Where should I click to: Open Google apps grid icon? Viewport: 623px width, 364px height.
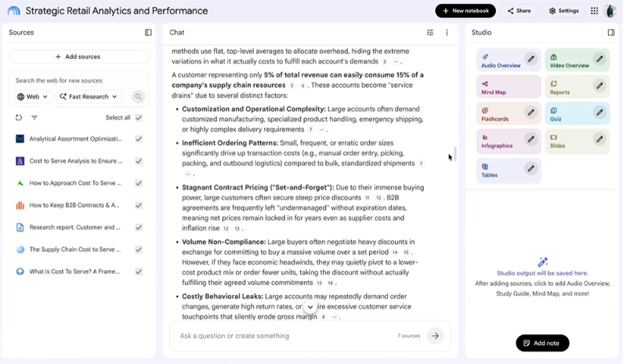[594, 11]
